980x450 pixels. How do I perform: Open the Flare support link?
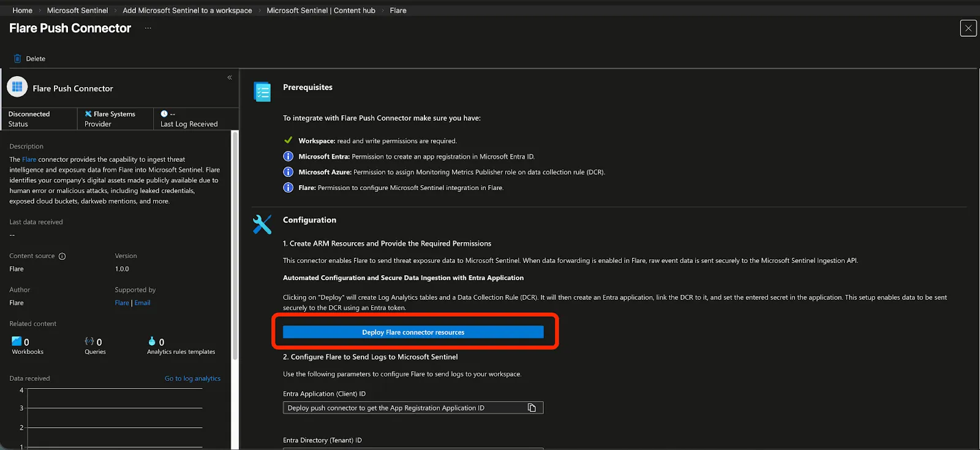point(122,303)
